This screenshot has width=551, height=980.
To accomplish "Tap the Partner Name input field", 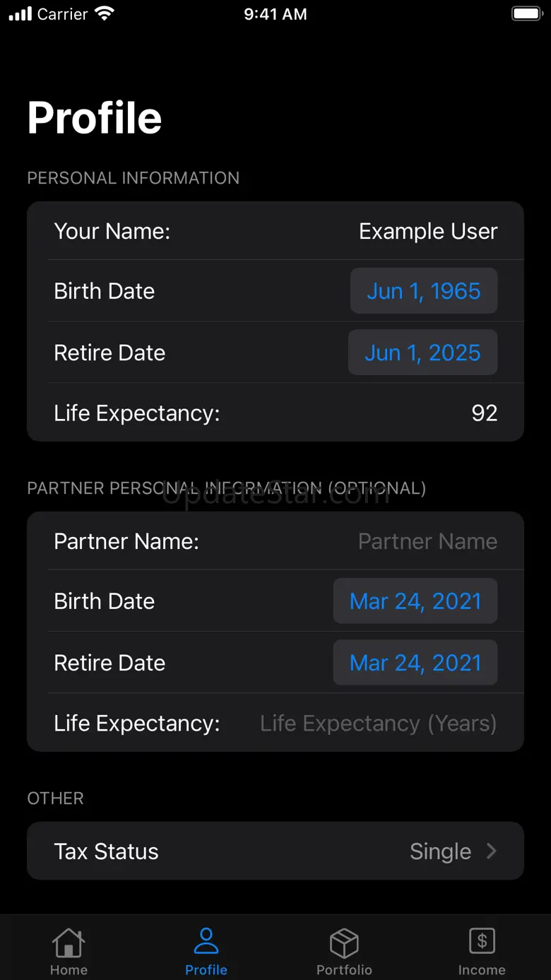I will [x=427, y=541].
